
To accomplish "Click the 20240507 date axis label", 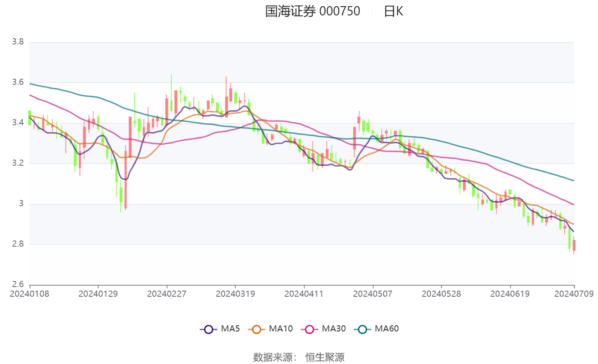I will tap(373, 294).
